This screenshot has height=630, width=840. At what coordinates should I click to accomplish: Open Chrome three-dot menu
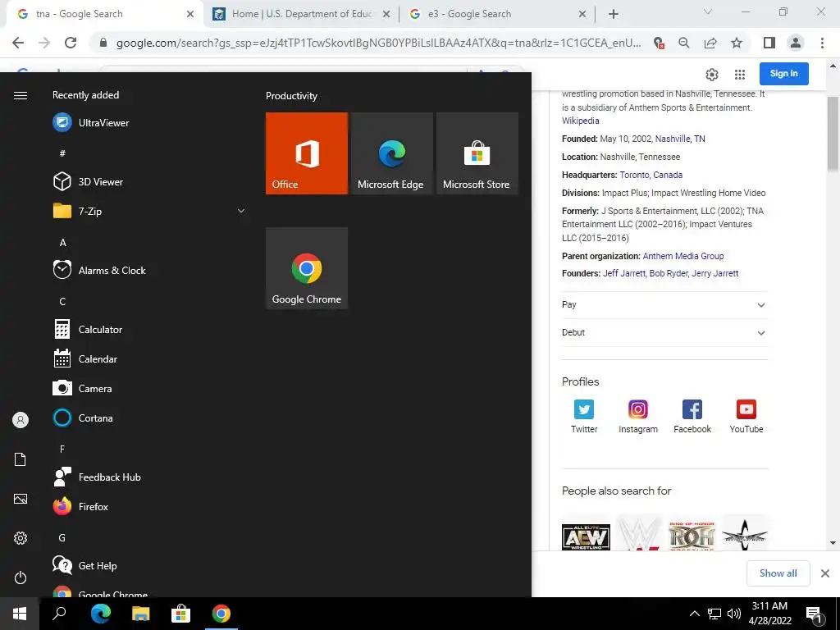pos(822,43)
